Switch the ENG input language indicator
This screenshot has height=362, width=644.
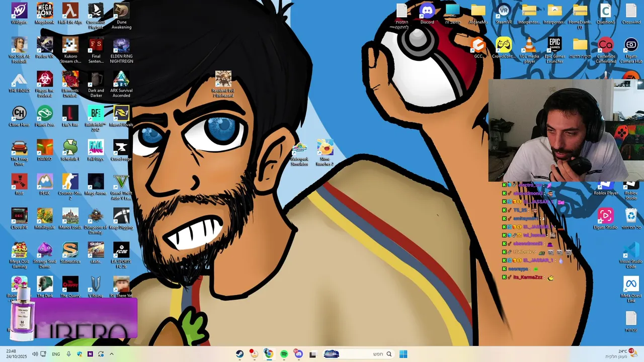point(56,354)
